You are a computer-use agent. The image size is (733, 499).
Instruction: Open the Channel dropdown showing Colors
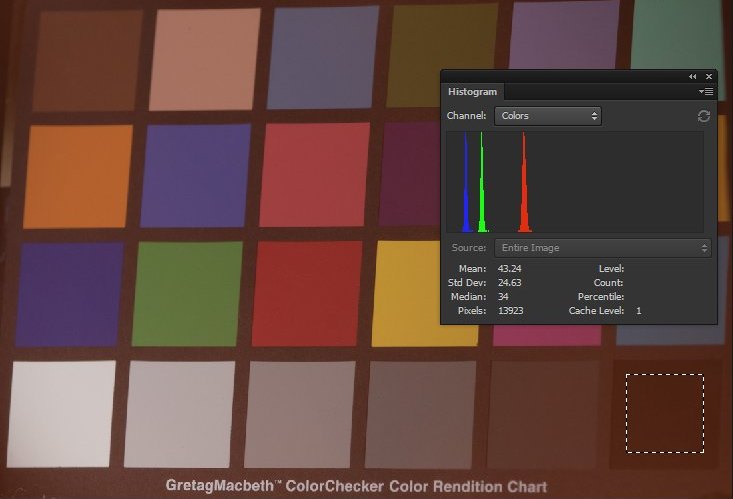pos(548,116)
